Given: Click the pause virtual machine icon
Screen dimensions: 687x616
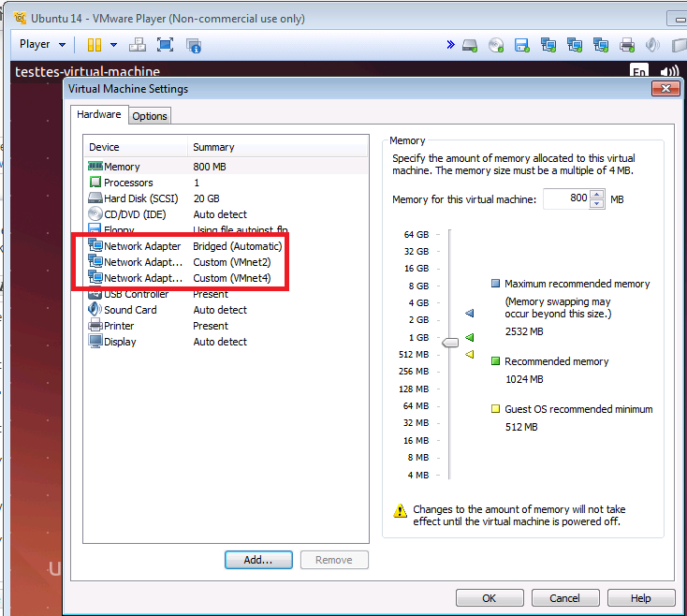Looking at the screenshot, I should (94, 44).
